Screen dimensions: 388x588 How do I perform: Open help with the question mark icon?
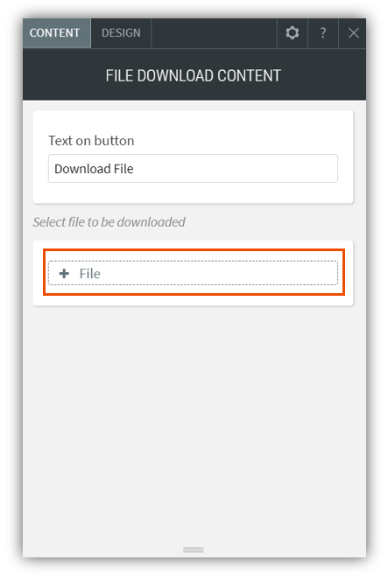click(x=322, y=33)
